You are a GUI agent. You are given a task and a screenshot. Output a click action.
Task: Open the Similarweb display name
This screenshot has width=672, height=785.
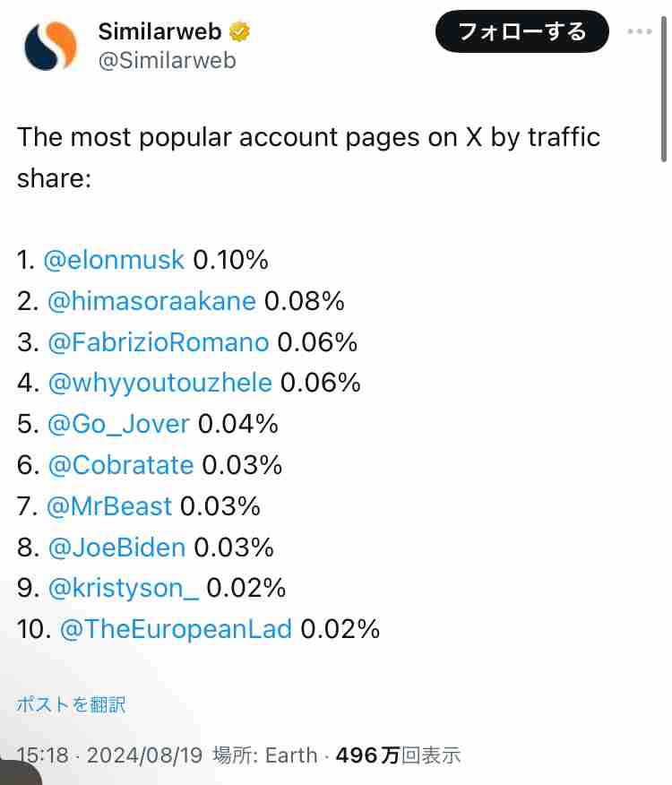pyautogui.click(x=159, y=31)
